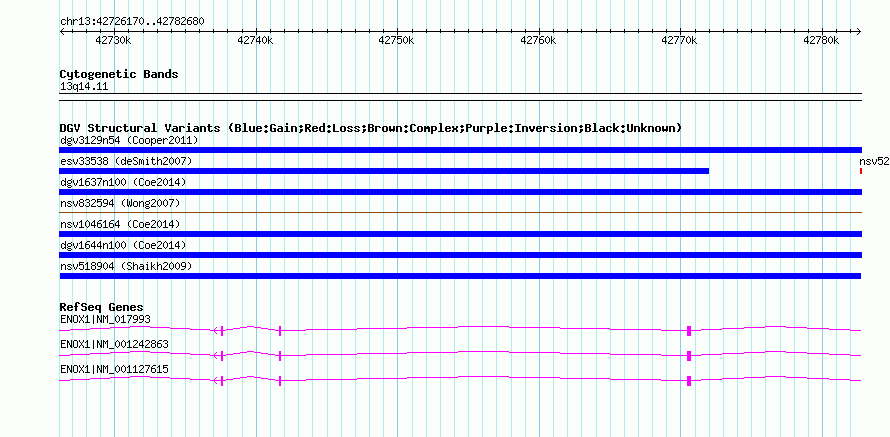Click the blue gain bar of dgv1644n100
This screenshot has height=437, width=890.
click(x=460, y=255)
